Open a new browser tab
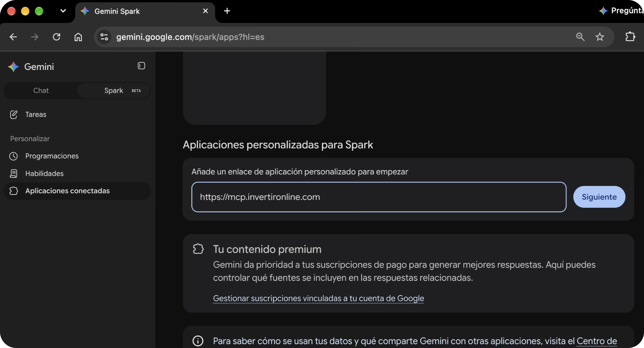This screenshot has width=644, height=348. point(227,11)
